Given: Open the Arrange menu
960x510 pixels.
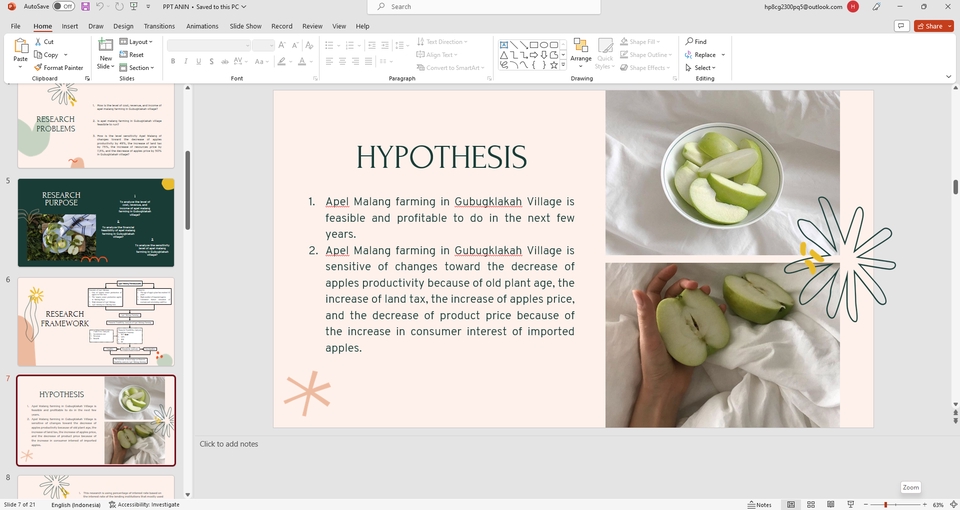Looking at the screenshot, I should click(581, 52).
